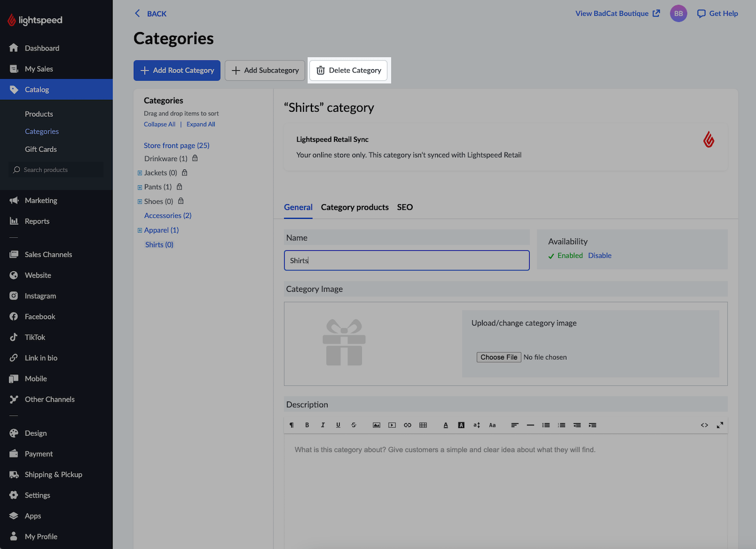
Task: Click the insert link icon
Action: (407, 425)
